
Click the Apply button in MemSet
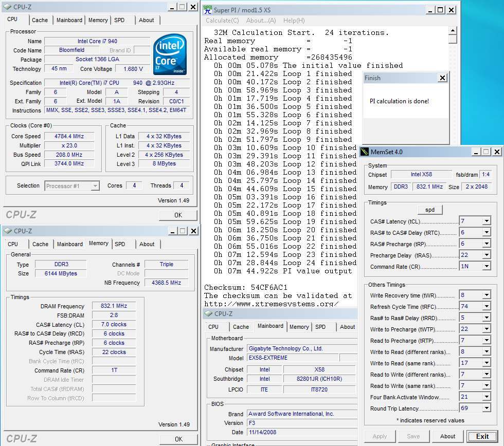(380, 436)
